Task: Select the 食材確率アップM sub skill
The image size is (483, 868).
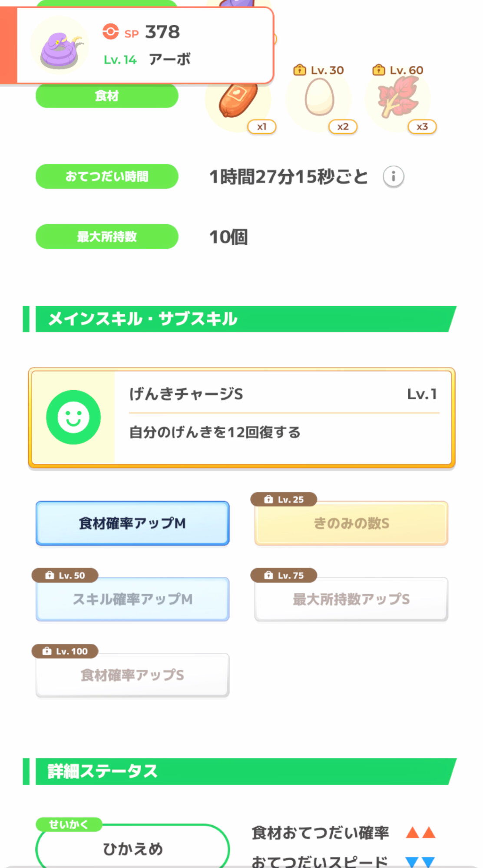Action: (132, 523)
